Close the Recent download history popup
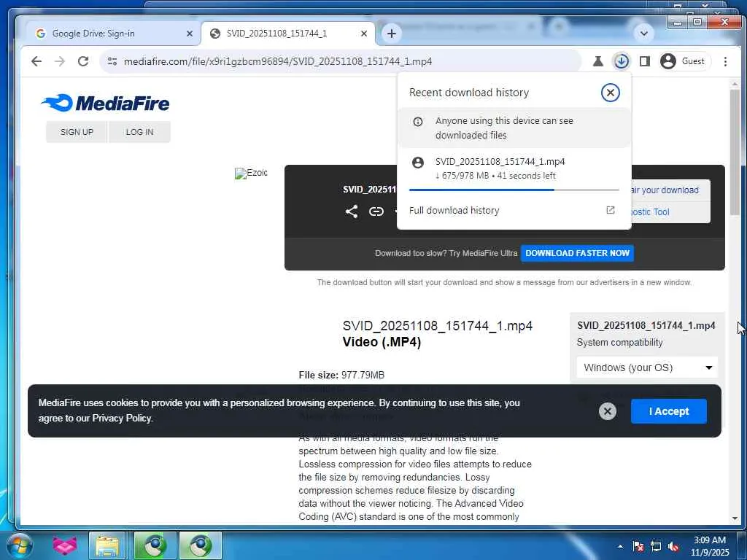 (x=611, y=93)
